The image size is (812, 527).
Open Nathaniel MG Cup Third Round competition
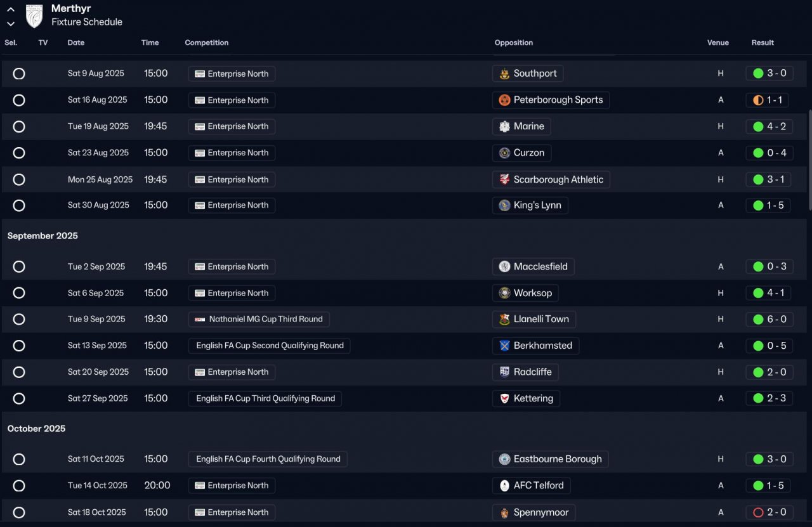click(259, 319)
